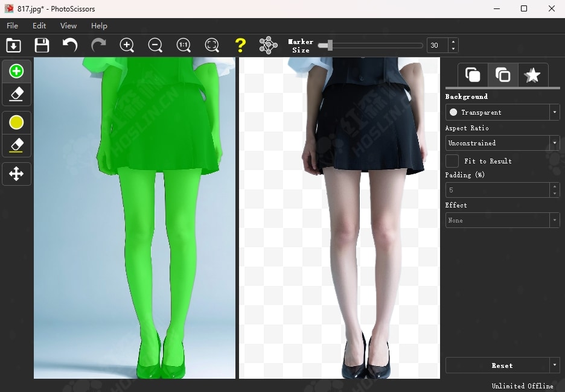Open the View menu

click(x=68, y=26)
